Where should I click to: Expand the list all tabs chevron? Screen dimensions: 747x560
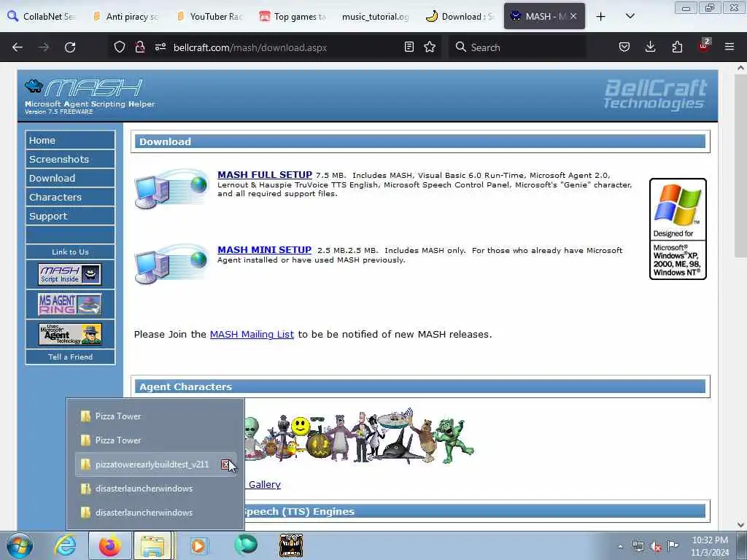pyautogui.click(x=630, y=16)
